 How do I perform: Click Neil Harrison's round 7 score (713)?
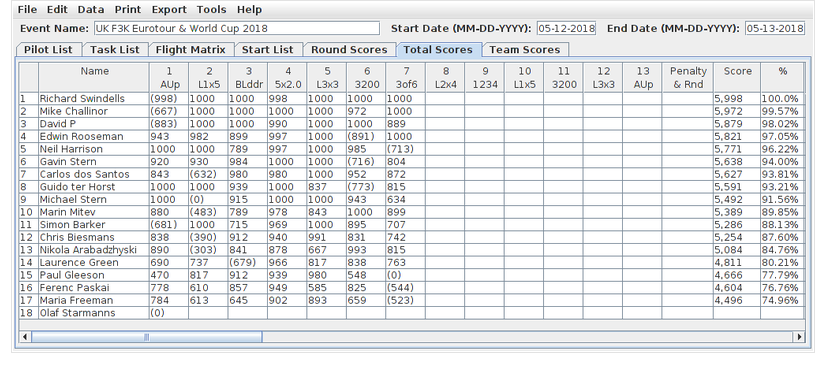click(405, 149)
